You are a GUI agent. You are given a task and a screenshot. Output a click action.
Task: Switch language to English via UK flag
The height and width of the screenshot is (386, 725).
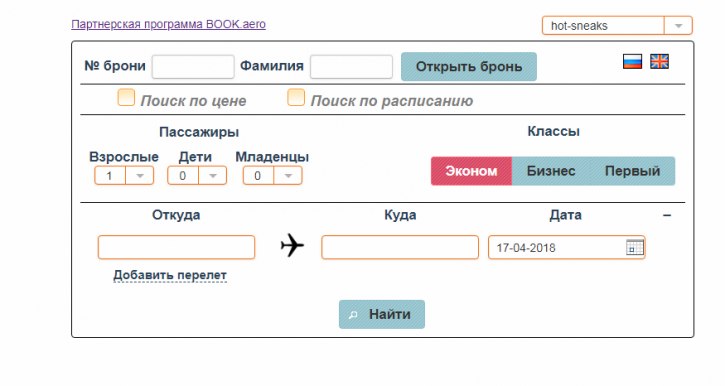coord(659,61)
